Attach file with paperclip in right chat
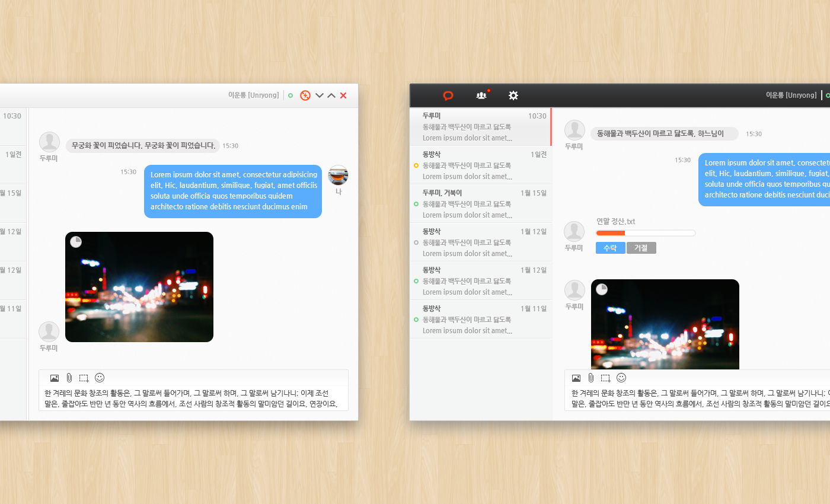Viewport: 830px width, 504px height. [590, 378]
